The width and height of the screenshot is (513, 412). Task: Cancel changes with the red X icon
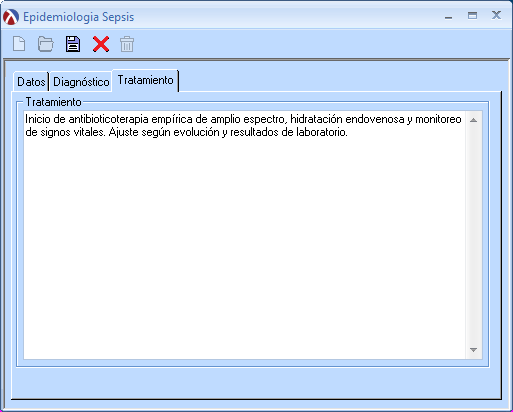click(101, 44)
